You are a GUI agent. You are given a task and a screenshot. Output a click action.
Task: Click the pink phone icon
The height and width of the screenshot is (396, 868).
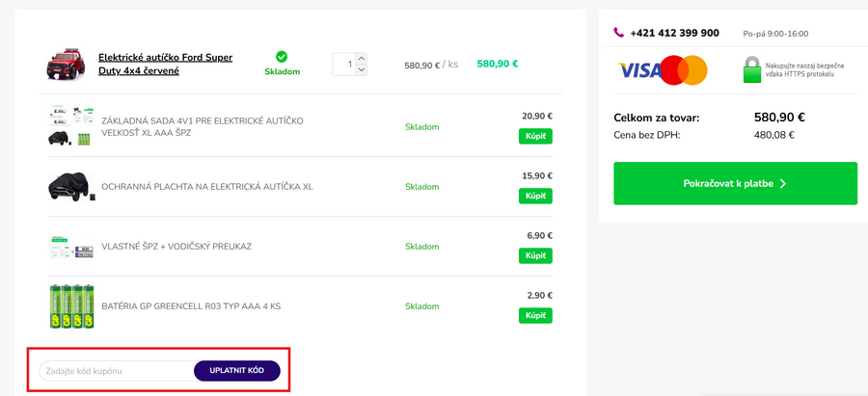click(x=619, y=33)
